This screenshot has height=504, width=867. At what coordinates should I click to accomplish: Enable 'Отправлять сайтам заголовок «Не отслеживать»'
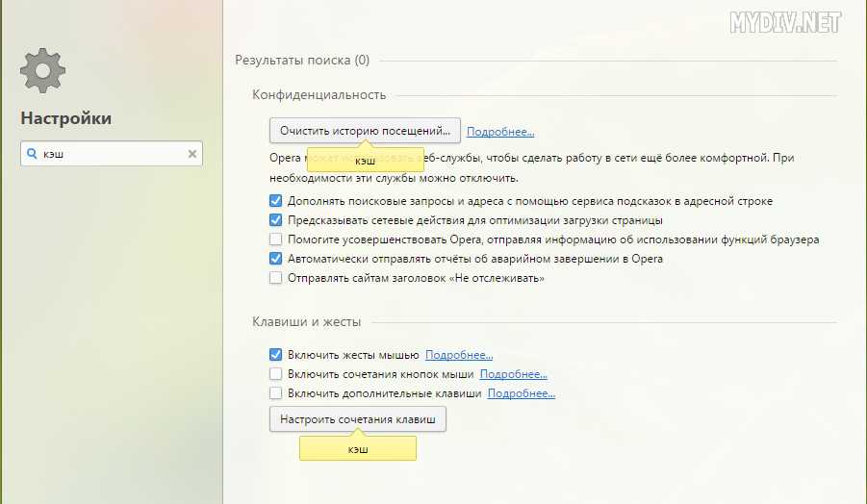tap(276, 278)
